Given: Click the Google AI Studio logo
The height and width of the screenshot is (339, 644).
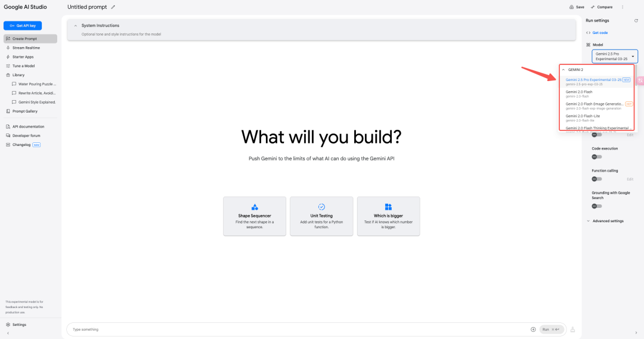Looking at the screenshot, I should 25,7.
